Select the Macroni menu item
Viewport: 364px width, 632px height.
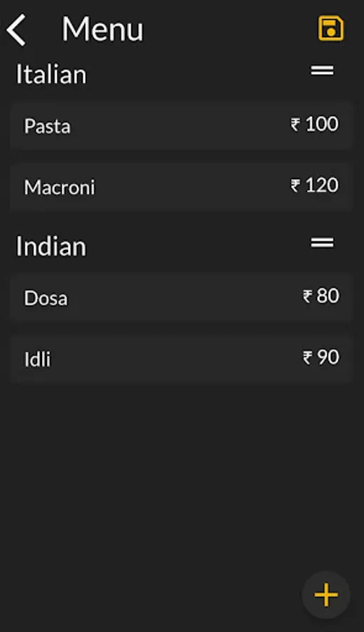click(181, 187)
